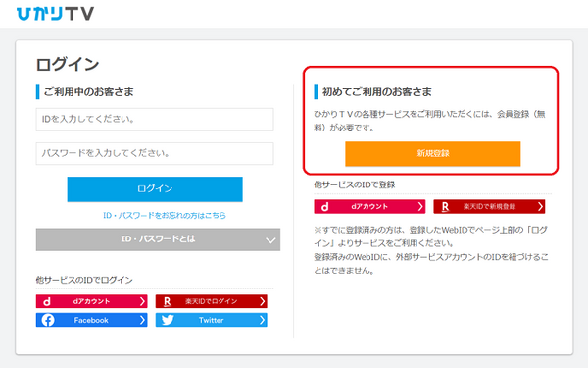
Task: Log in with 楽天ID button
Action: [x=211, y=301]
